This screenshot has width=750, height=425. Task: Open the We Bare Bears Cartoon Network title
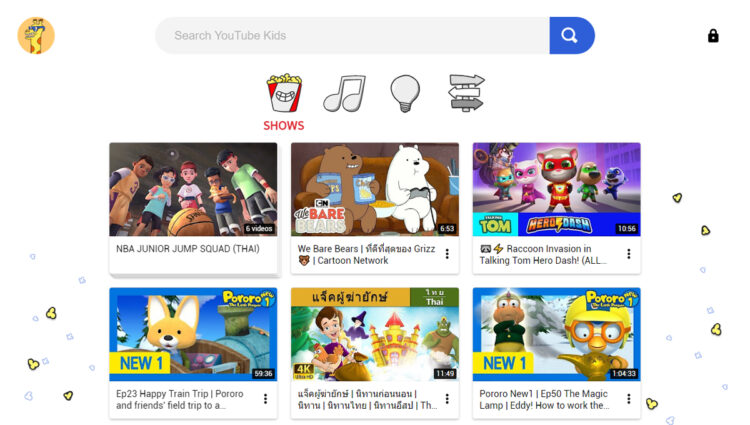click(366, 255)
